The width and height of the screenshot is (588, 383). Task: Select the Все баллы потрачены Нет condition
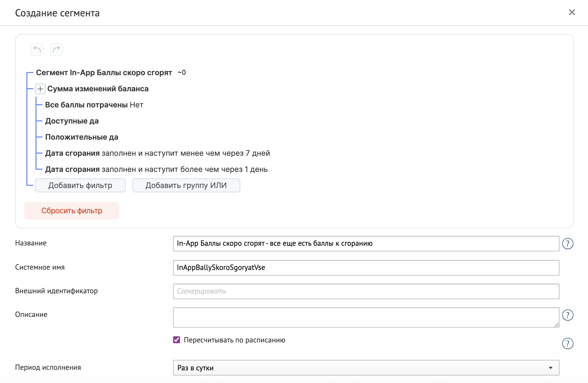click(94, 105)
